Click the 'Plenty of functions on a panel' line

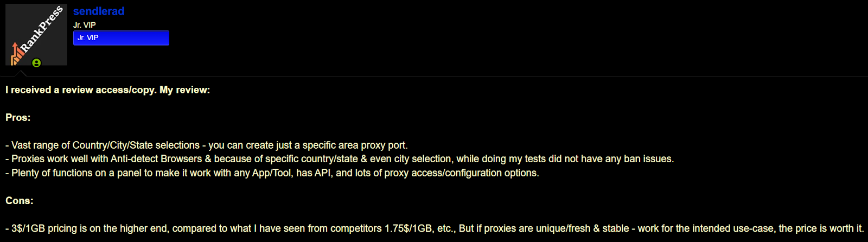(x=272, y=173)
